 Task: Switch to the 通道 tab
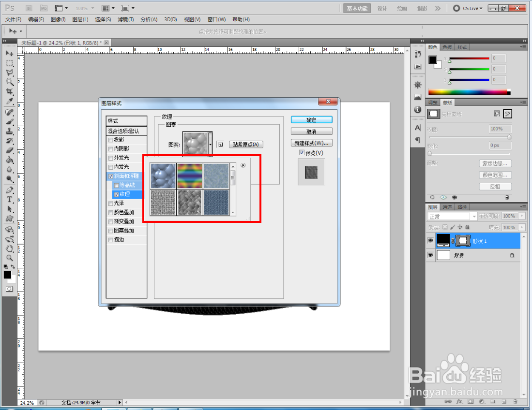447,207
